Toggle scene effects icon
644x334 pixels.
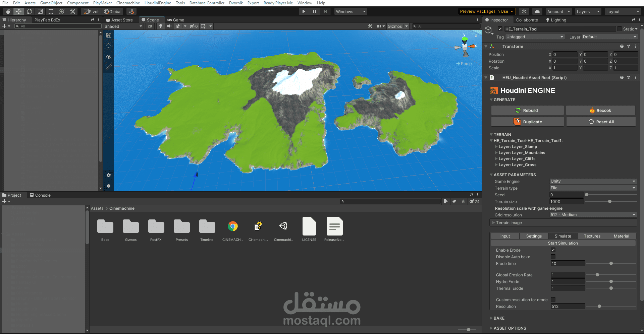pos(178,26)
